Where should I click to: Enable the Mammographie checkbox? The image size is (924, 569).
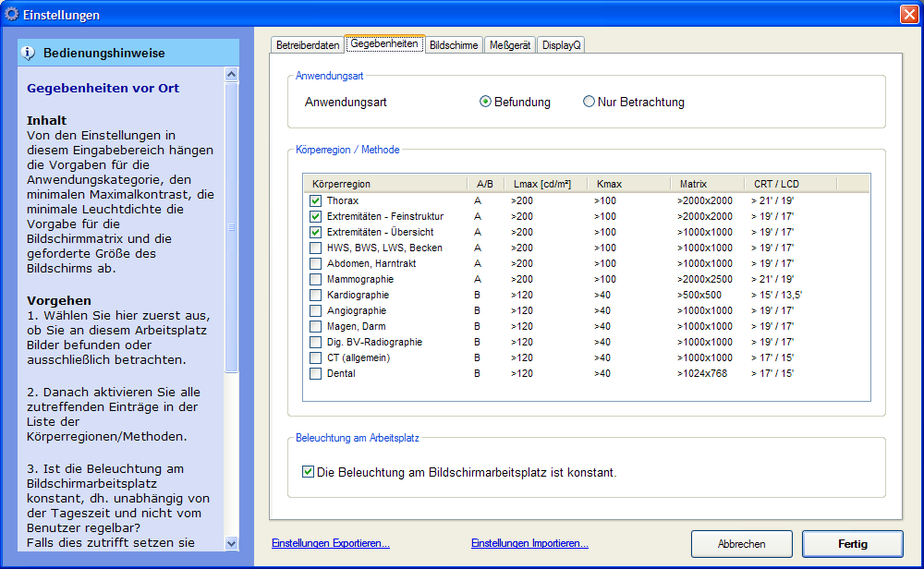point(315,279)
